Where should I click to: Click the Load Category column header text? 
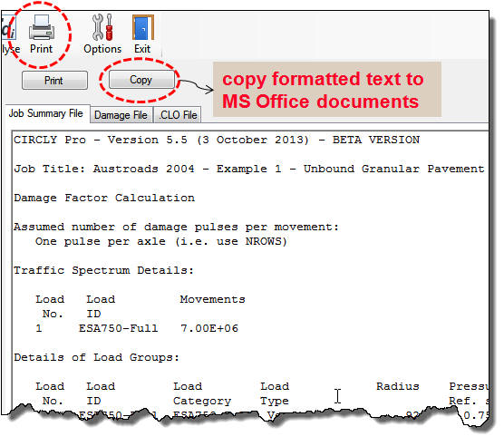pyautogui.click(x=202, y=393)
